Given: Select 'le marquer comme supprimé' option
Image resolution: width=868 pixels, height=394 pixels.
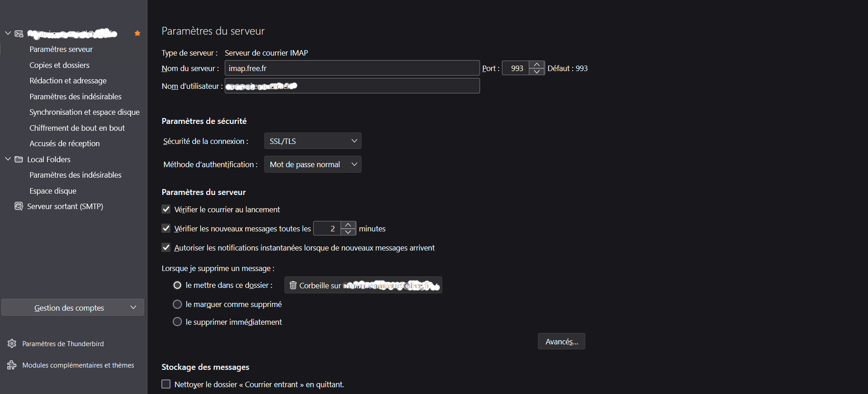Looking at the screenshot, I should click(x=177, y=304).
